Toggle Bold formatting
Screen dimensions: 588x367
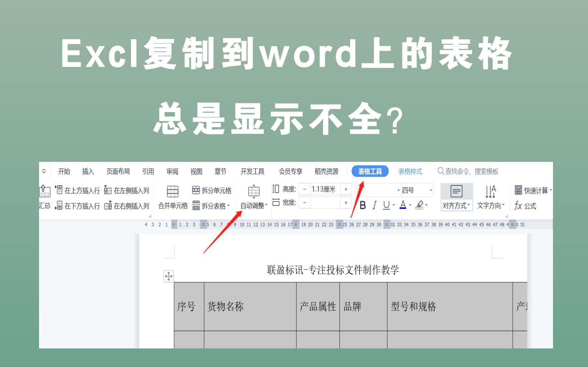tap(363, 205)
